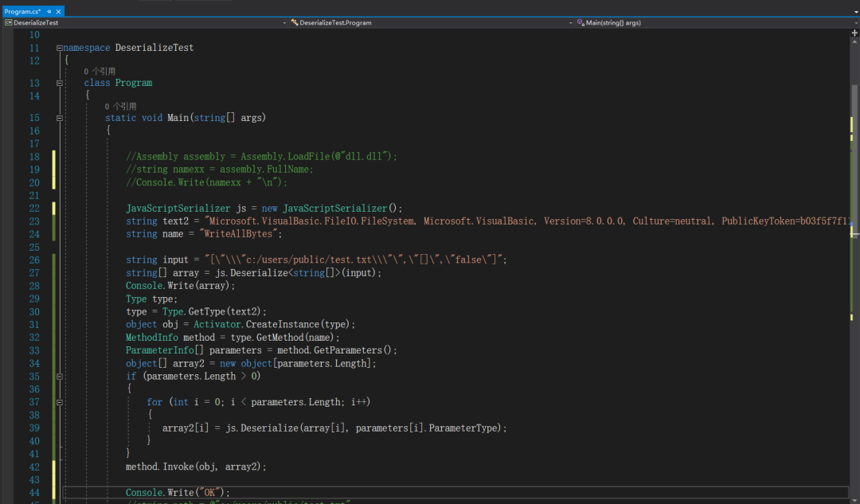Collapse the namespace DeserializeTest block
This screenshot has height=504, width=860.
pos(59,49)
